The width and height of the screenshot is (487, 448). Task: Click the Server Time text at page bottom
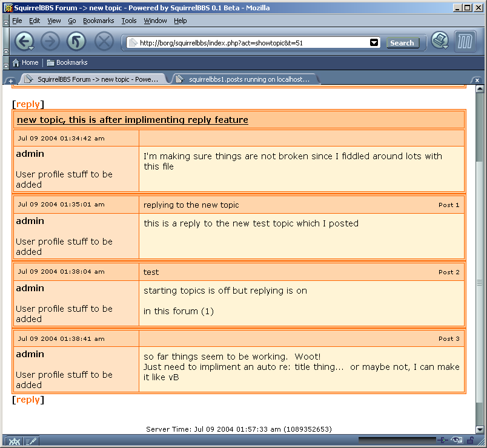click(239, 429)
